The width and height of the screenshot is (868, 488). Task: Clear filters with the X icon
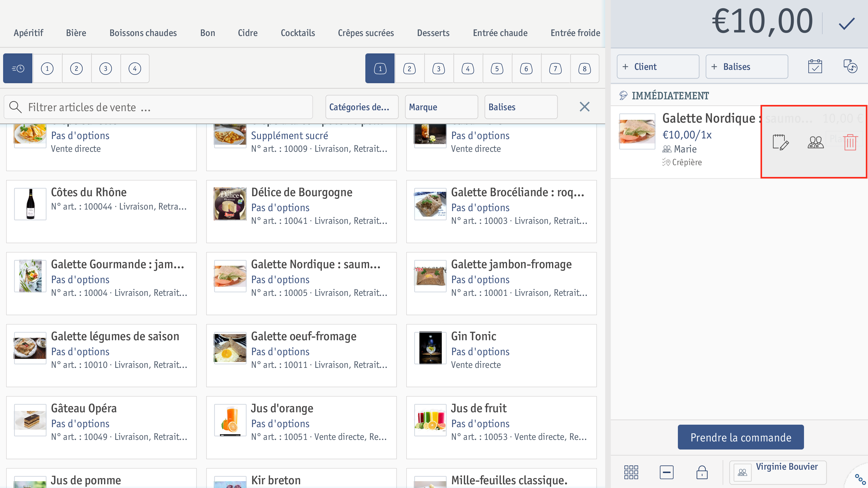(x=584, y=107)
